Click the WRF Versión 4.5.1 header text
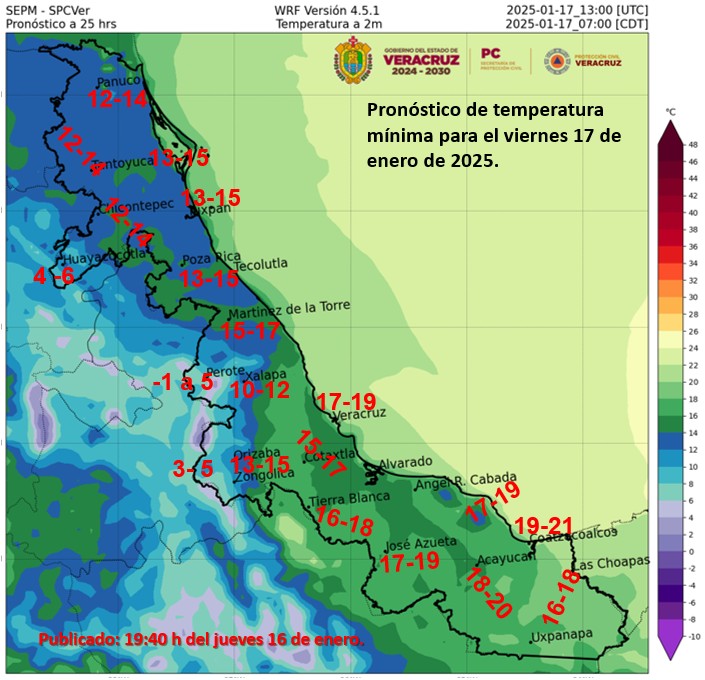Viewport: 705px width, 680px height. (328, 10)
